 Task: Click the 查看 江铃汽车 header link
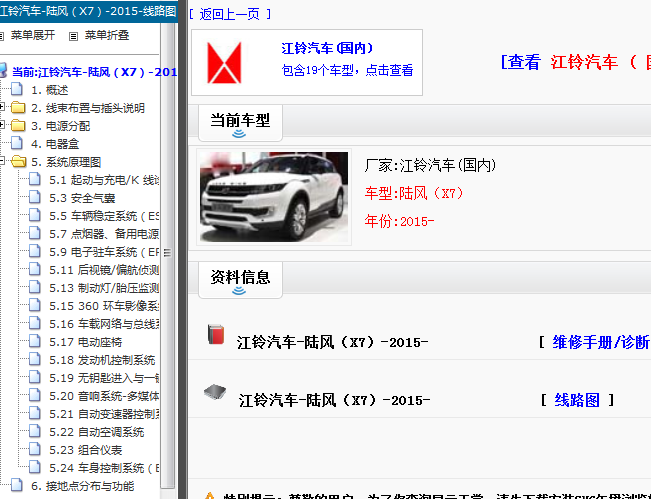pyautogui.click(x=576, y=62)
